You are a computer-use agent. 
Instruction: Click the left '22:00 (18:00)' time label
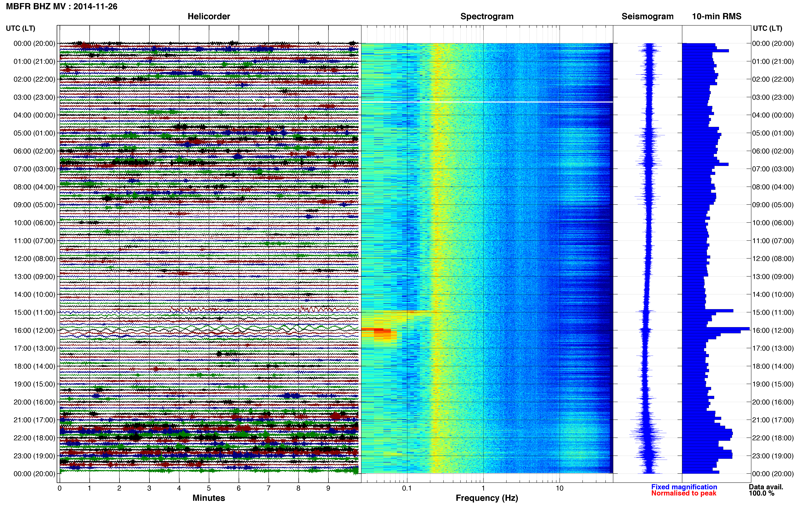pyautogui.click(x=34, y=438)
